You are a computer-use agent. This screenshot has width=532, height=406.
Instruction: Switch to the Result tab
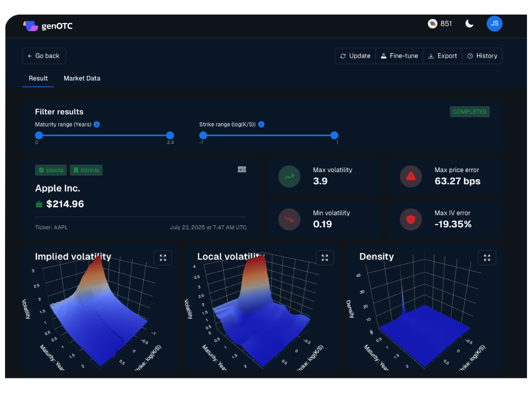point(38,78)
